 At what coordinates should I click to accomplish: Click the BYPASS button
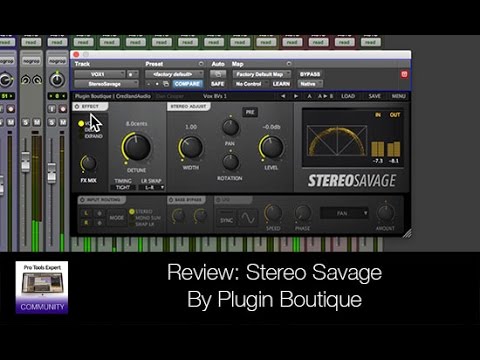[310, 74]
